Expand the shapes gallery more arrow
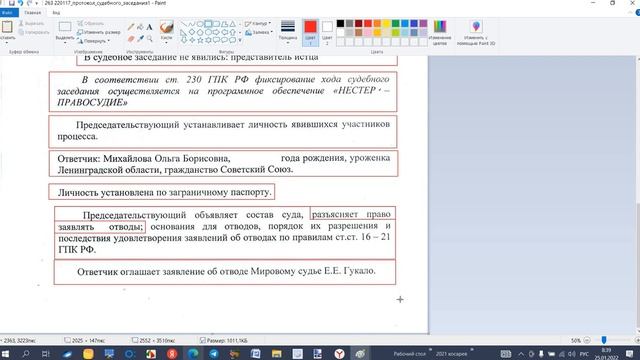Image resolution: width=640 pixels, height=360 pixels. coord(240,40)
